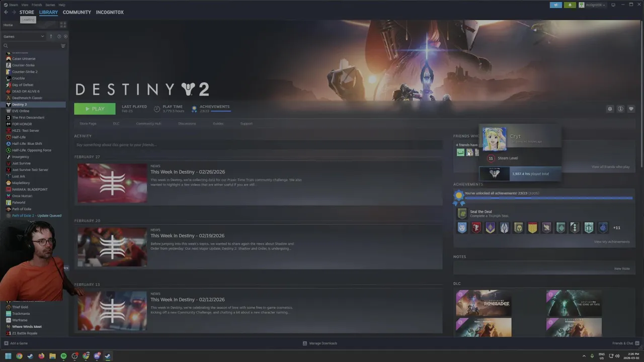Click the achievements progress bar

click(548, 198)
